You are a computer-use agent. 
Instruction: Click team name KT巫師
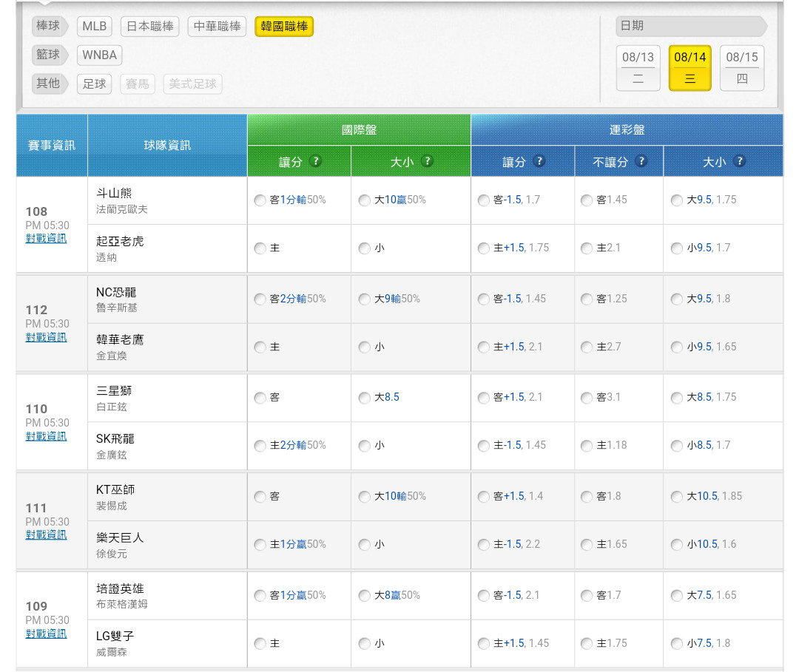[115, 489]
